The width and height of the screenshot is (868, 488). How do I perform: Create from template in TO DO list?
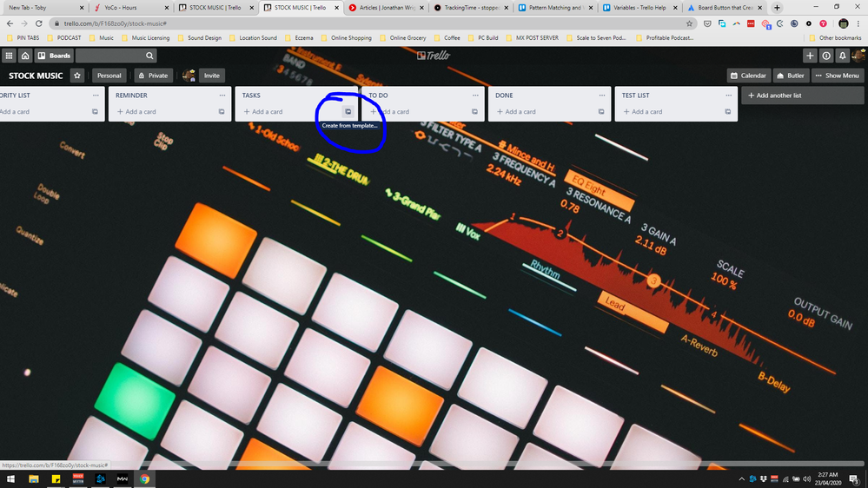(474, 112)
